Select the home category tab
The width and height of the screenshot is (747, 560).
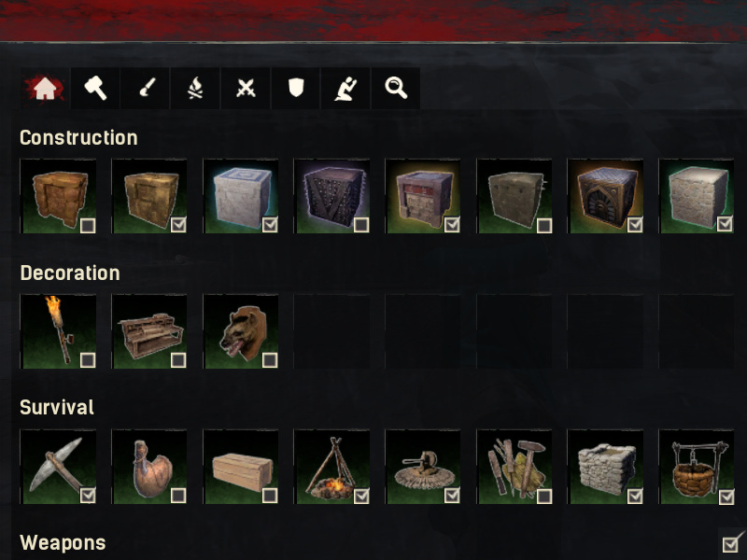pyautogui.click(x=45, y=88)
